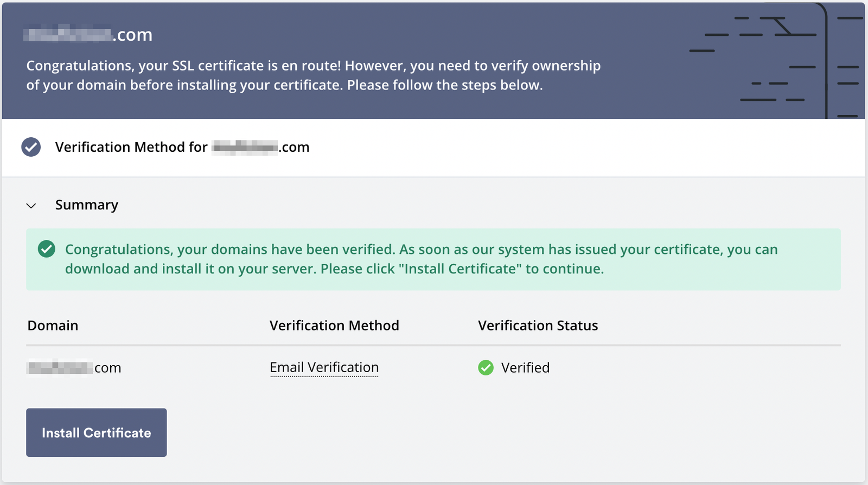Select the blurred domain cell in table

(x=74, y=368)
